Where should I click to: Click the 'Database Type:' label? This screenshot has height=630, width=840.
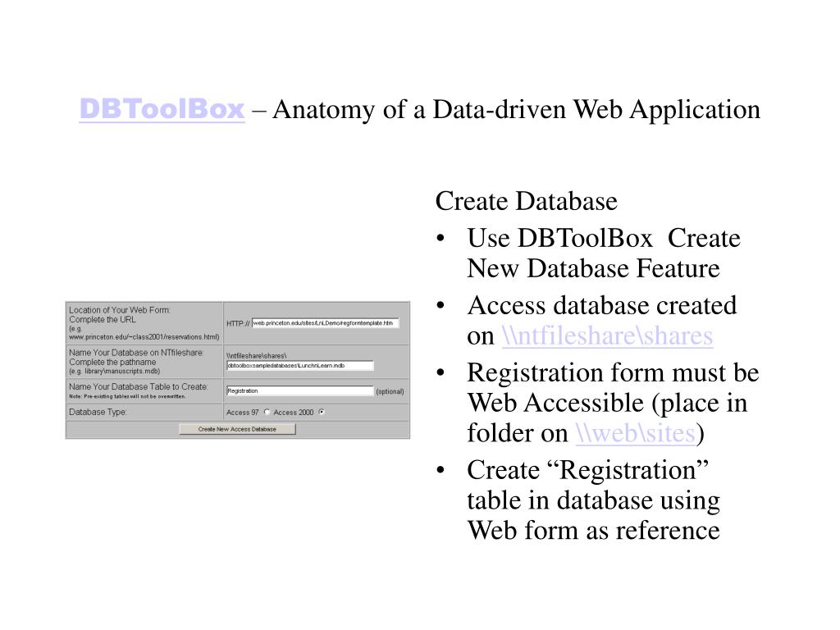tap(98, 412)
